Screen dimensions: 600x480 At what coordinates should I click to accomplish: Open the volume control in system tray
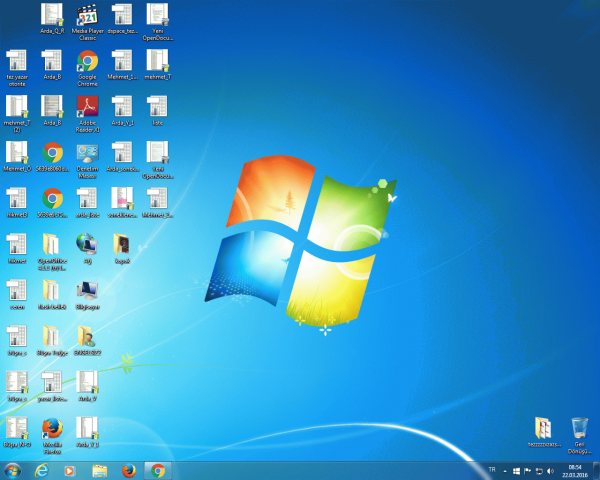coord(551,470)
